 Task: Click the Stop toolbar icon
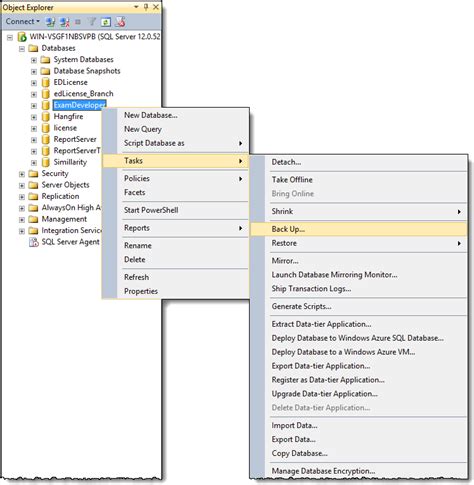click(78, 22)
